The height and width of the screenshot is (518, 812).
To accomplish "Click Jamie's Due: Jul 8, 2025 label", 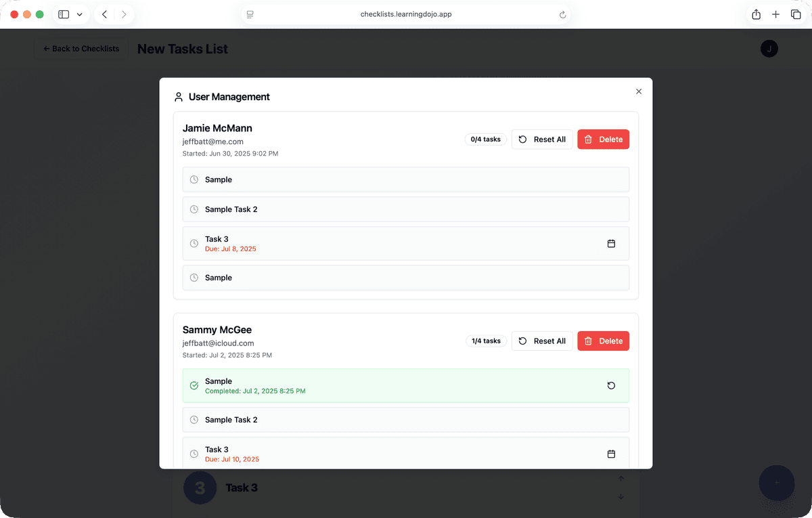I will coord(231,249).
